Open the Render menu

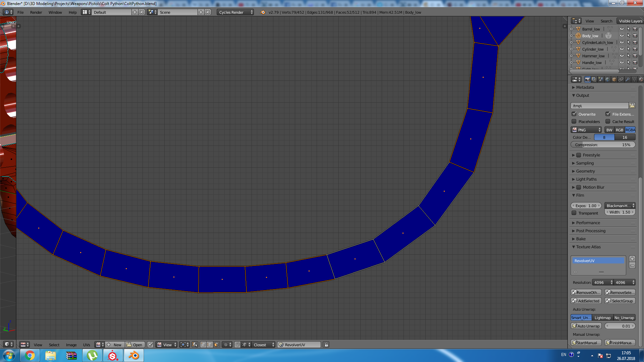coord(36,12)
